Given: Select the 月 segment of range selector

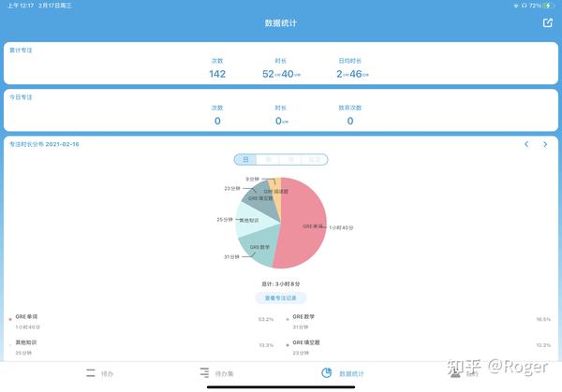Looking at the screenshot, I should click(291, 160).
